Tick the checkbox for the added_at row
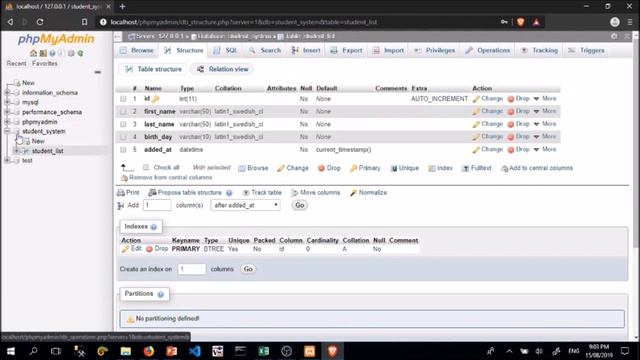The image size is (640, 360). [x=123, y=150]
